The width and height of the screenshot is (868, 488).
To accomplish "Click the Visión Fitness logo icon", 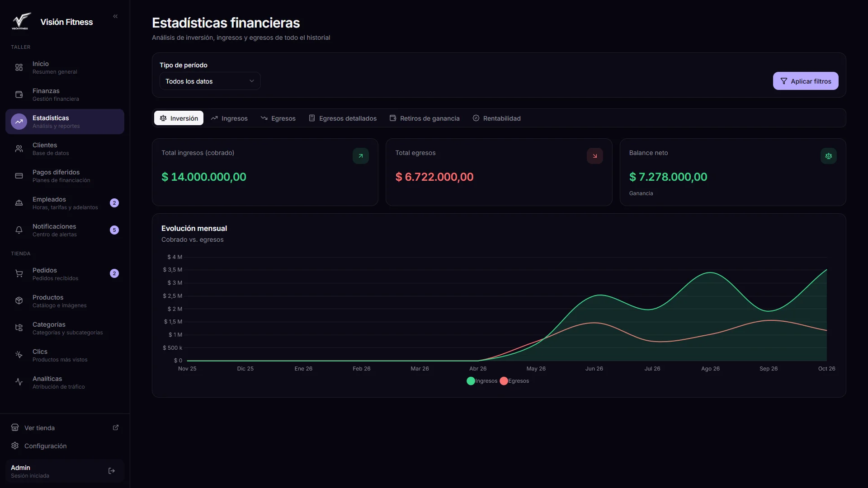I will tap(21, 21).
